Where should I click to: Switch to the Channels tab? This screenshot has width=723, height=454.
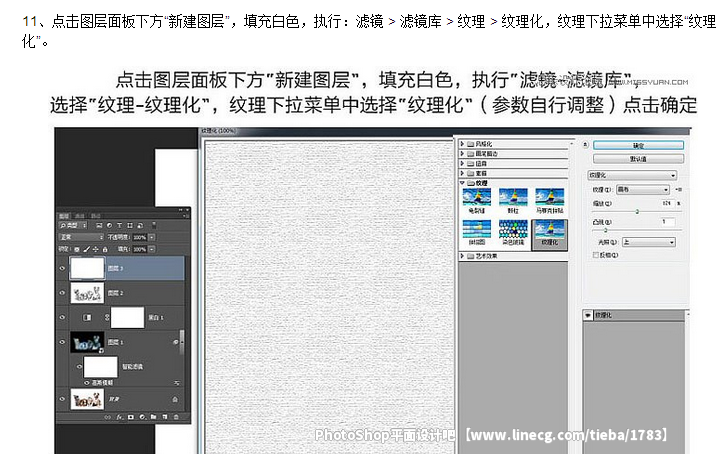[80, 216]
